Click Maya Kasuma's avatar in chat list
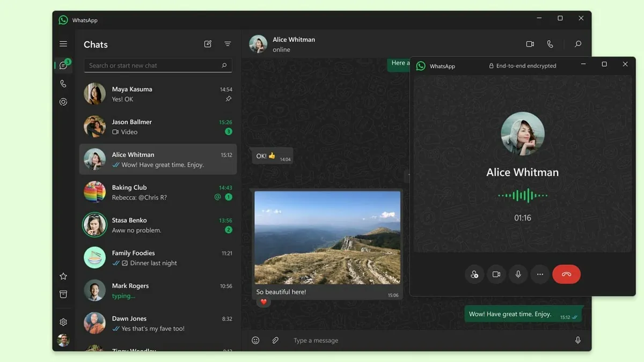This screenshot has height=362, width=644. (94, 94)
